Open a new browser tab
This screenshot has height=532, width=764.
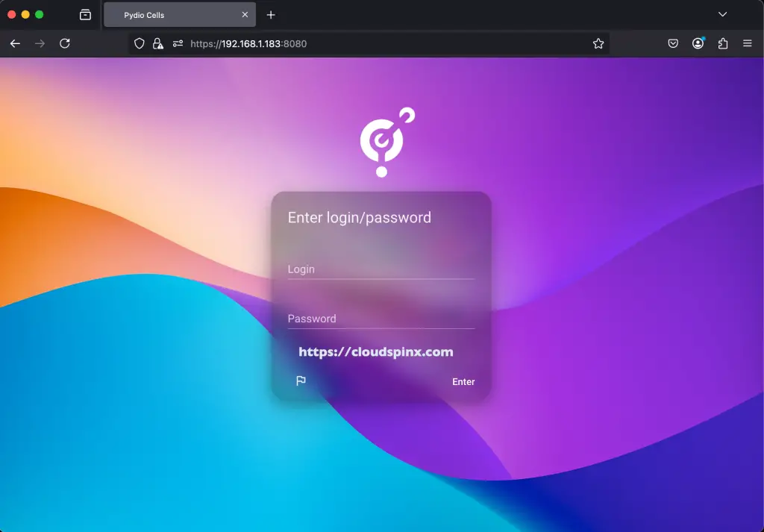pyautogui.click(x=270, y=14)
